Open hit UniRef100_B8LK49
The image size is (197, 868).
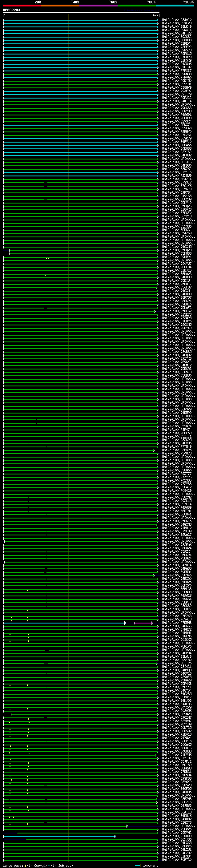[x=177, y=26]
